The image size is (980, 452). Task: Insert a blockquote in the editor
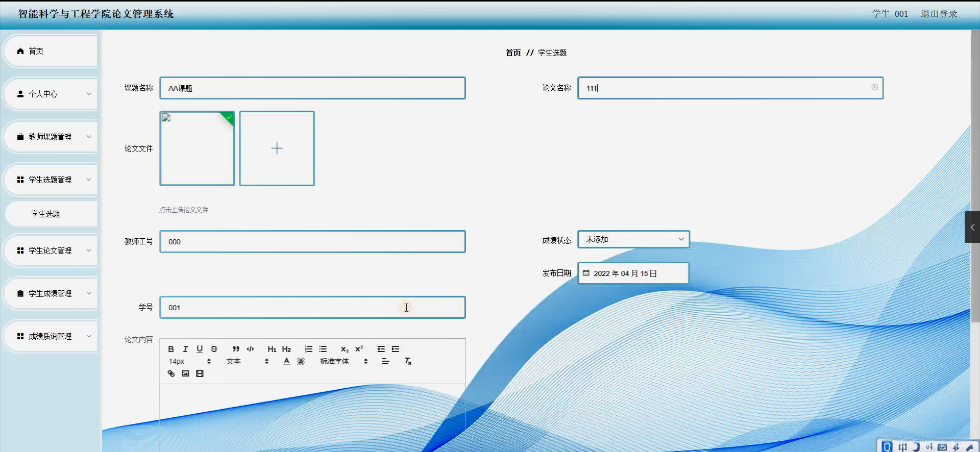pyautogui.click(x=236, y=349)
